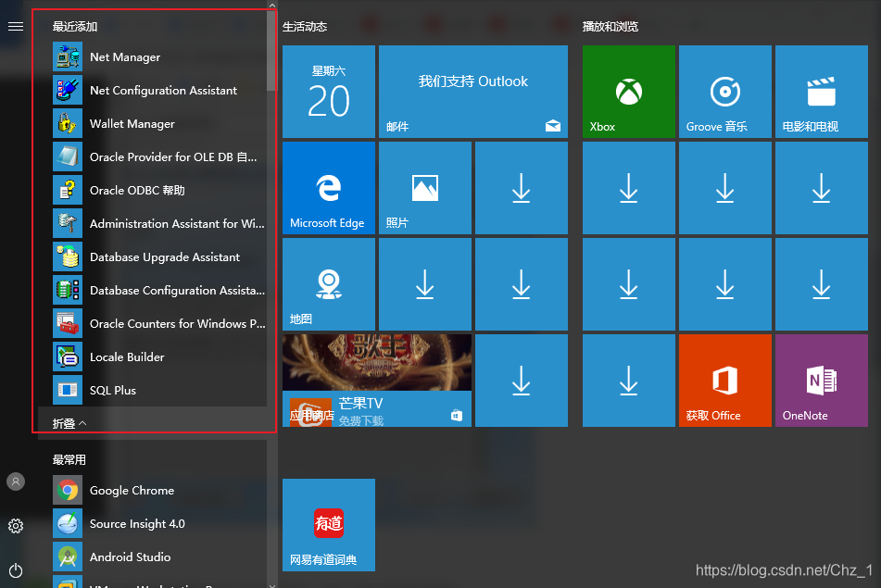Click the 生活动态 group heading
Image resolution: width=881 pixels, height=588 pixels.
(305, 27)
